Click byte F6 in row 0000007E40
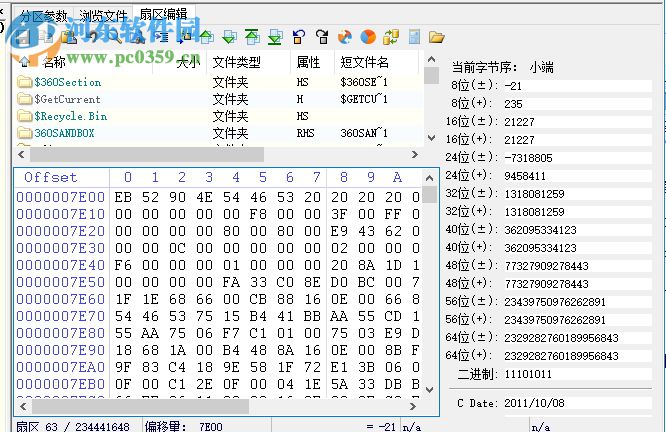 [x=123, y=265]
